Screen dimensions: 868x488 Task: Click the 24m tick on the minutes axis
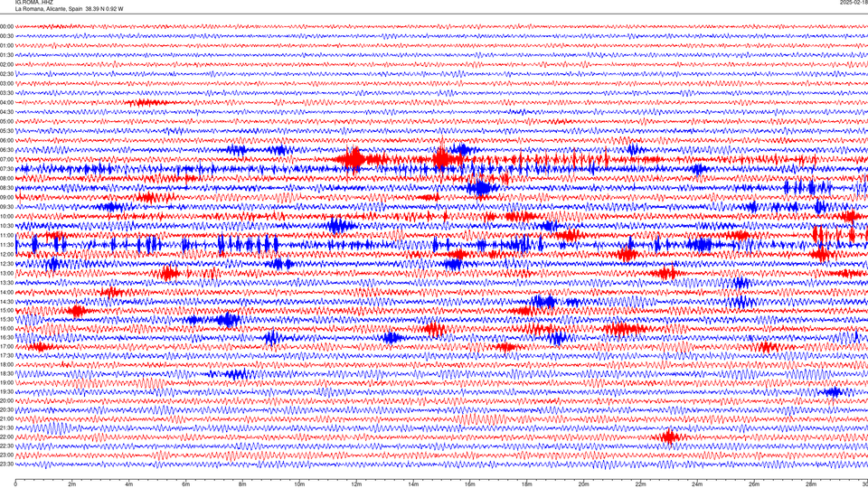(x=697, y=484)
